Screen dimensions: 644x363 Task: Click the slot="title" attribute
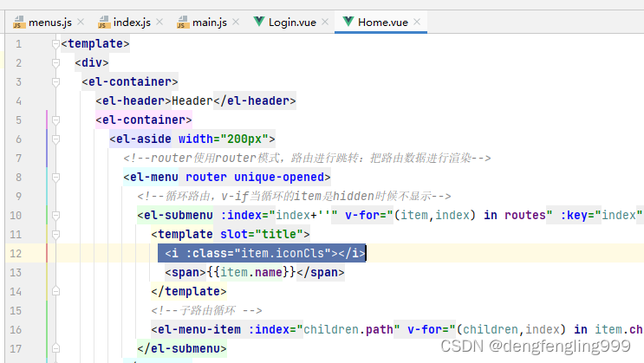[261, 235]
